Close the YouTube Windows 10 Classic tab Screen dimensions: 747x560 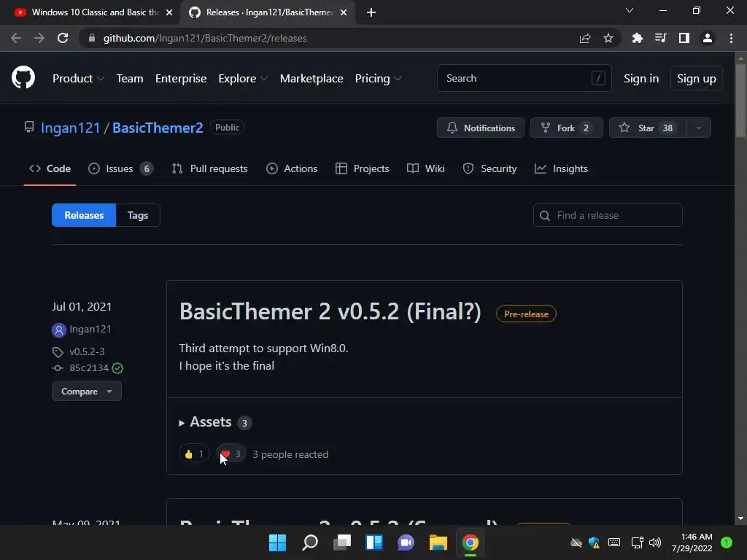point(169,12)
